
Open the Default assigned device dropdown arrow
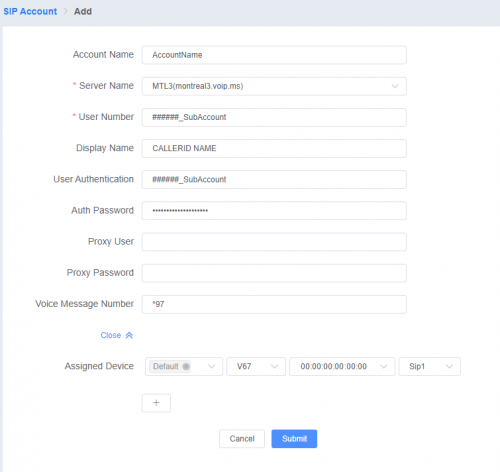(x=211, y=366)
